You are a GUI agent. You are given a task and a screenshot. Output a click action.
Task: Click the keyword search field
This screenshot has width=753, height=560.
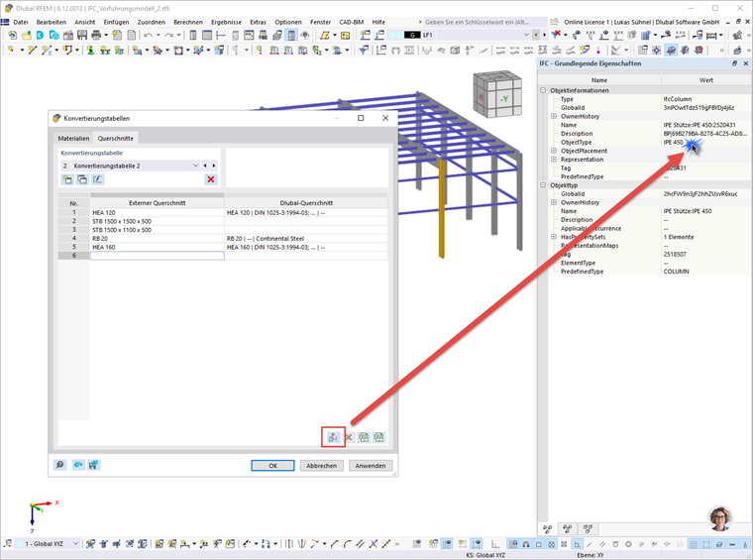(x=484, y=22)
